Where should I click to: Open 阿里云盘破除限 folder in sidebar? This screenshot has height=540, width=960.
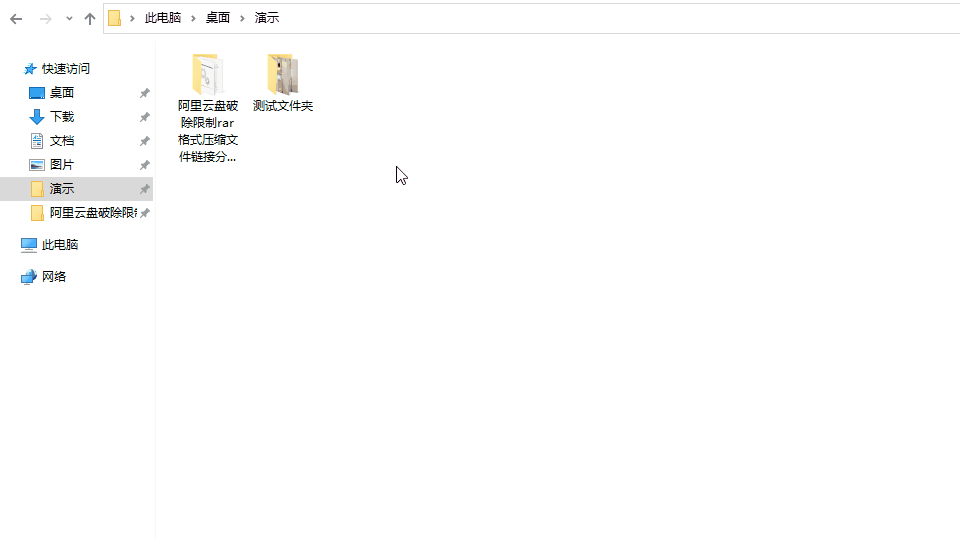(93, 212)
